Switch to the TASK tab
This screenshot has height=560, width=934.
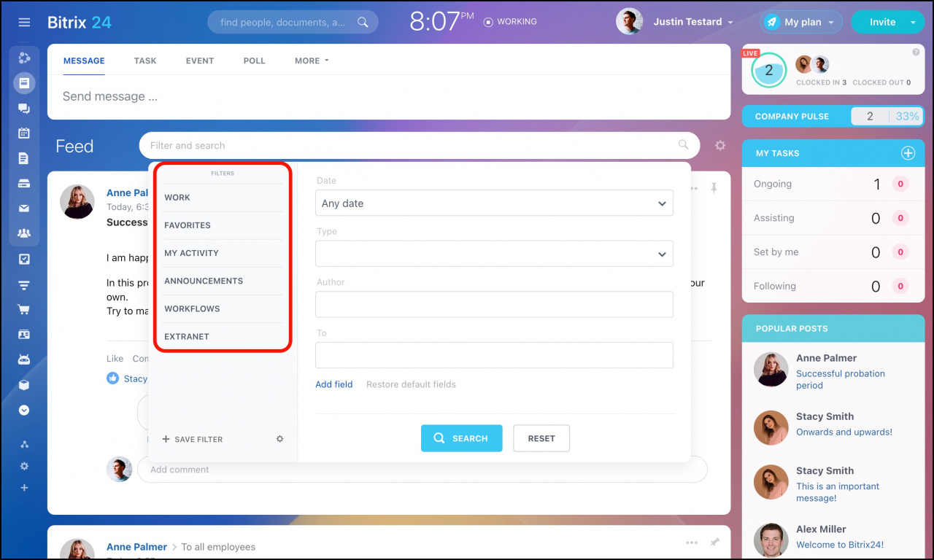click(x=145, y=61)
